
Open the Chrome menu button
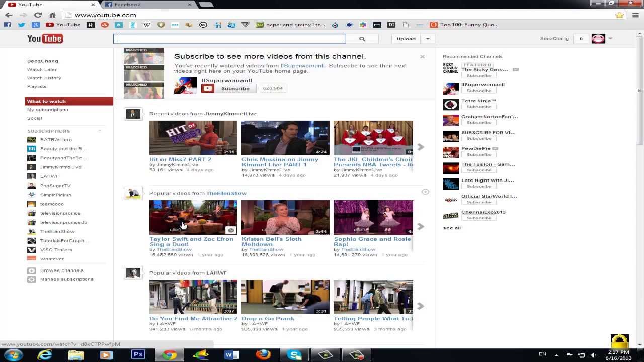point(635,15)
